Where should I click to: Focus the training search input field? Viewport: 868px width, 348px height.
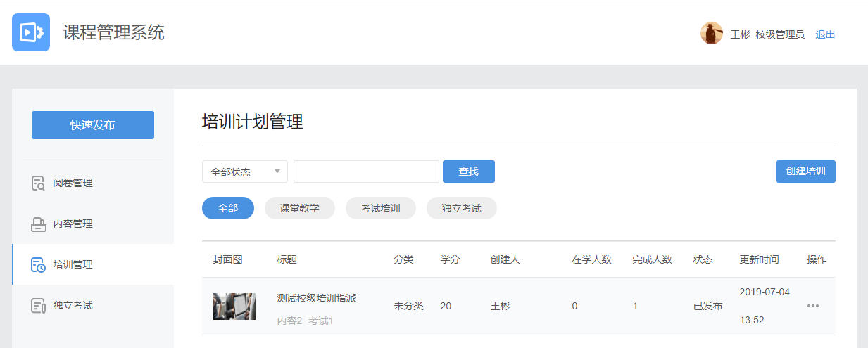[366, 172]
